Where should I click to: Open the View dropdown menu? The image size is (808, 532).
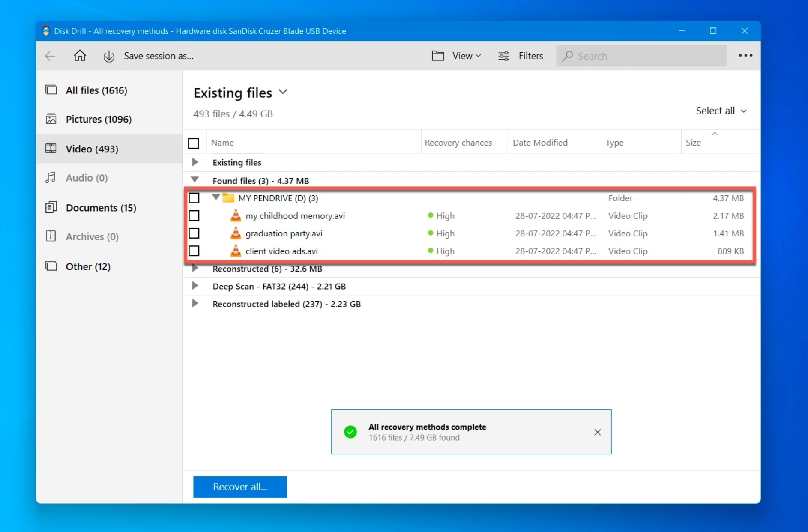click(x=467, y=56)
